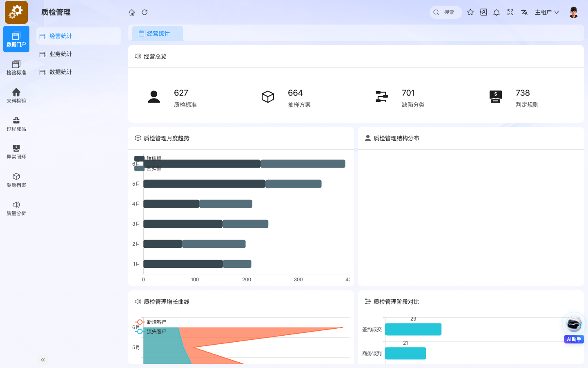The image size is (588, 368).
Task: Toggle fullscreen mode icon
Action: (510, 12)
